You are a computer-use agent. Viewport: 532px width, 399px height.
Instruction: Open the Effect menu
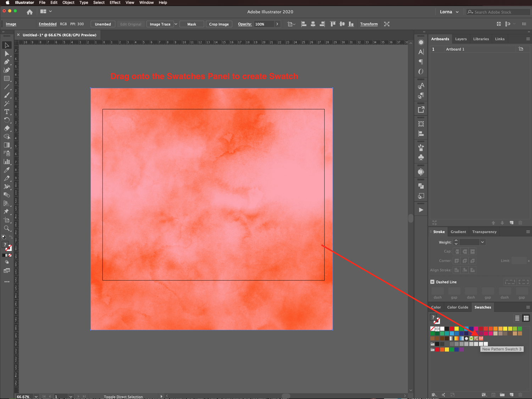coord(115,2)
